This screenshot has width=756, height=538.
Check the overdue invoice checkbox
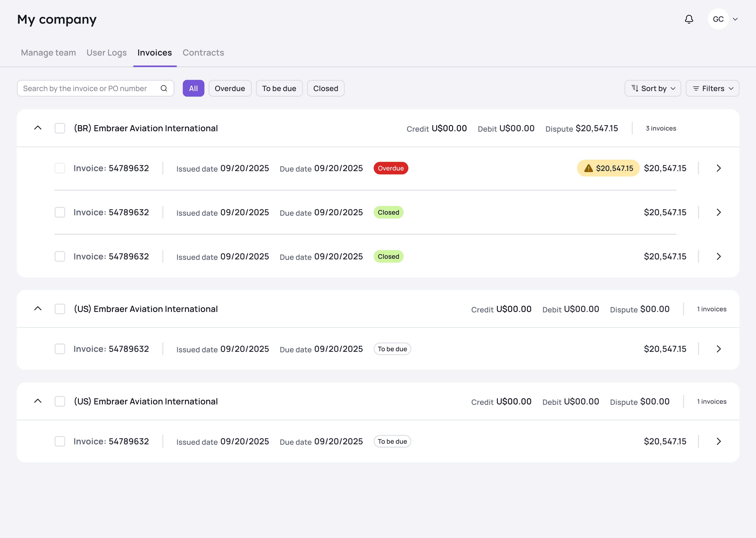point(60,168)
